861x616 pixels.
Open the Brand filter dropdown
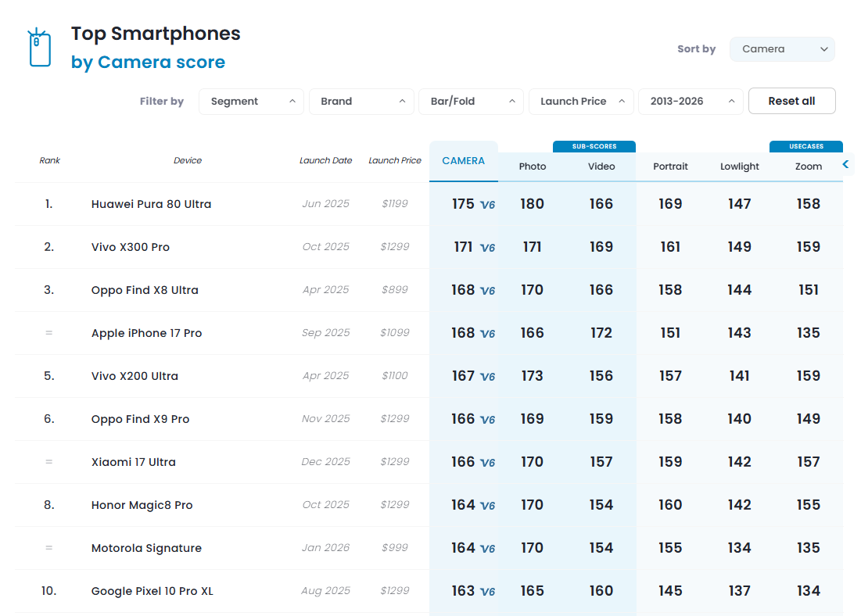(361, 102)
